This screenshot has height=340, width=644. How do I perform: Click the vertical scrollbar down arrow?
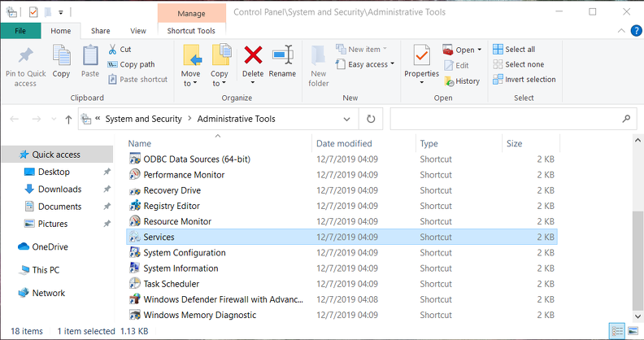[637, 316]
